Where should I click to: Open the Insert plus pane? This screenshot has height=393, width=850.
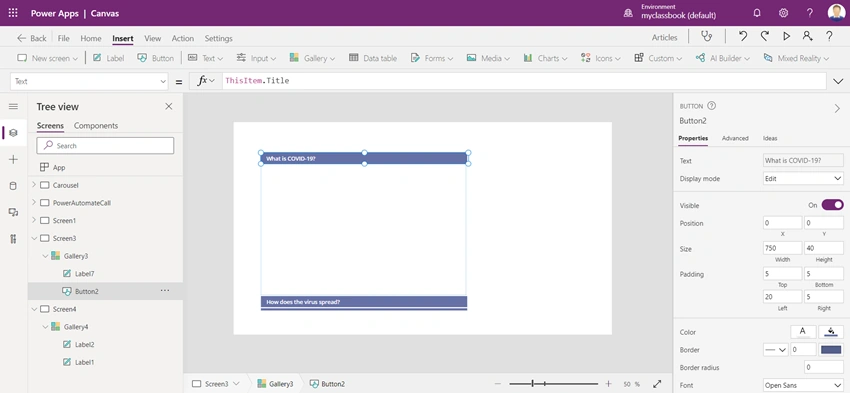[x=14, y=159]
